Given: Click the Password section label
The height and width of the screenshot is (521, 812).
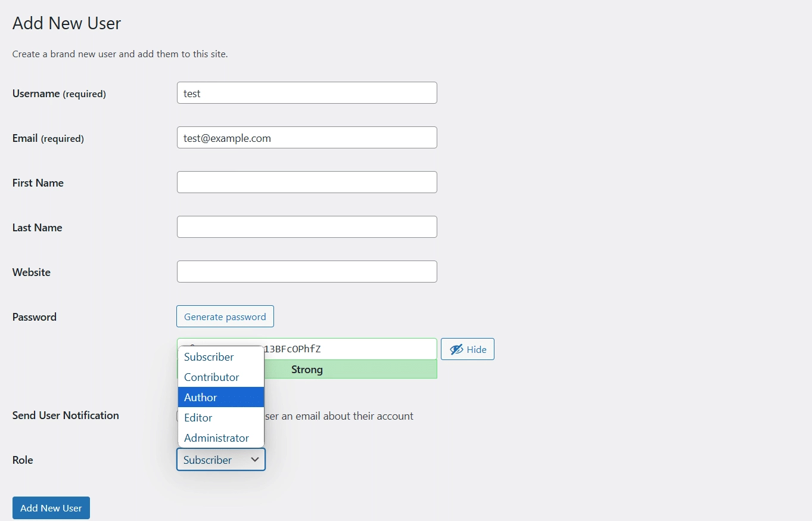Looking at the screenshot, I should coord(34,317).
